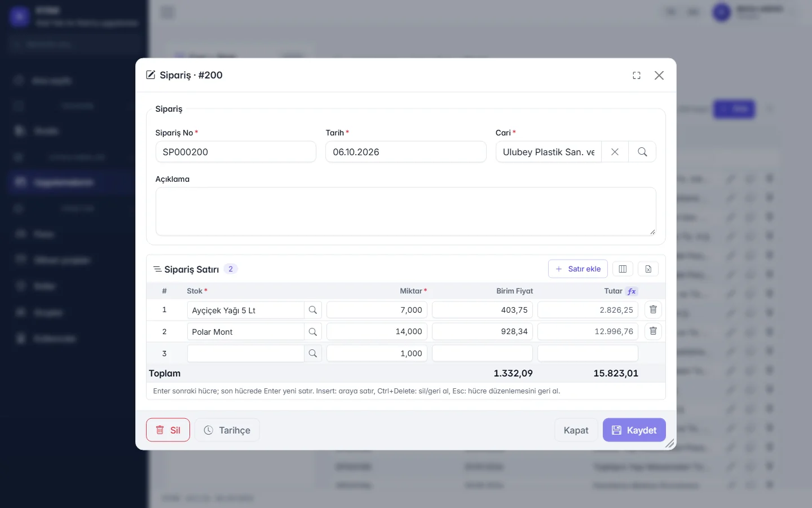
Task: Click the Tarih date field
Action: 406,152
